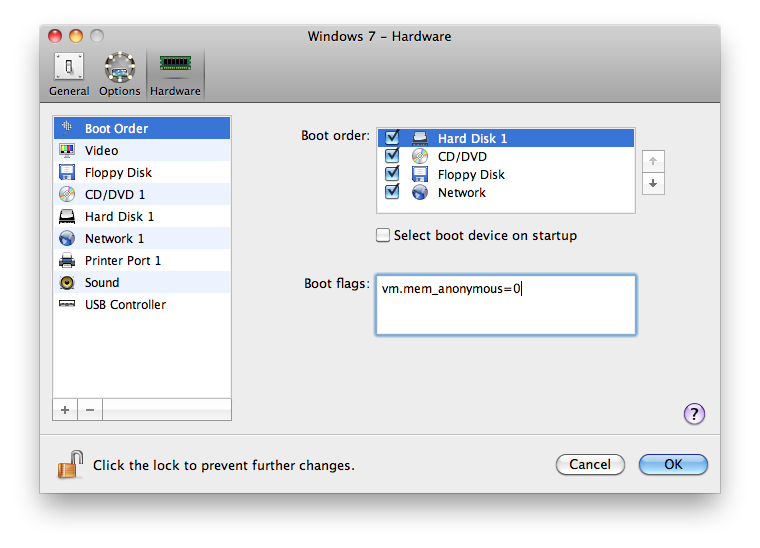Click the Boot Order sidebar icon

(x=67, y=127)
